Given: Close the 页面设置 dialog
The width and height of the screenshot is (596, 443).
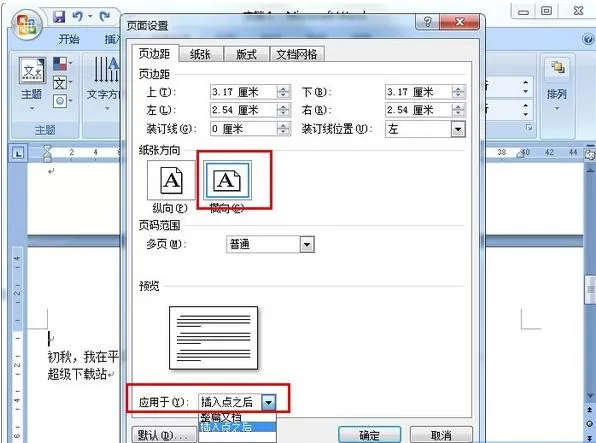Looking at the screenshot, I should click(x=460, y=22).
